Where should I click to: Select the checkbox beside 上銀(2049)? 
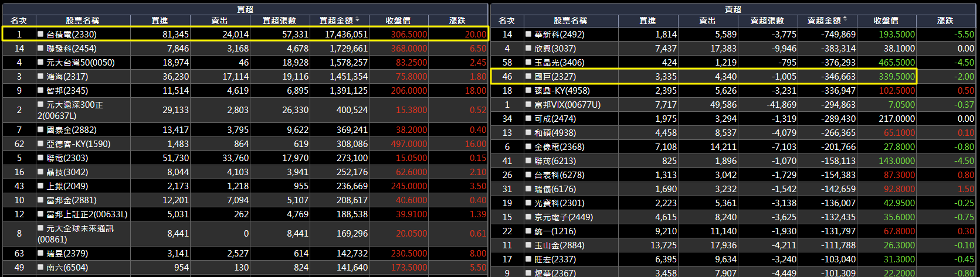(40, 186)
